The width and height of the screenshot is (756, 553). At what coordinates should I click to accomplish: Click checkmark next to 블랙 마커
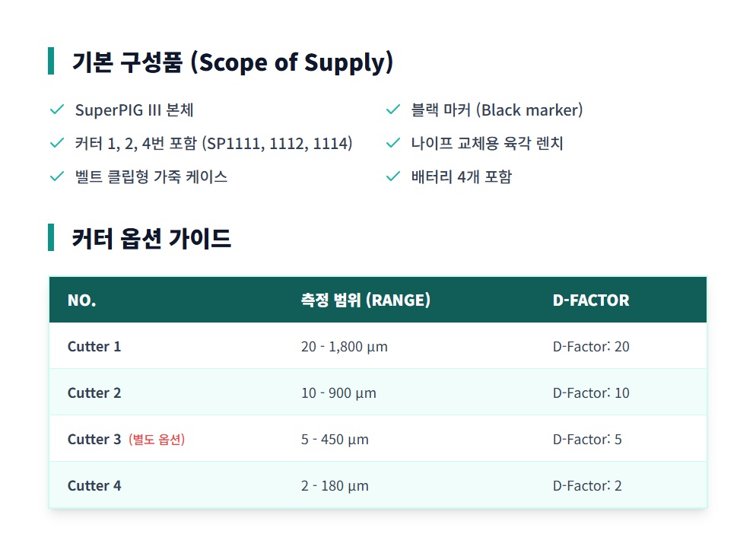tap(392, 110)
